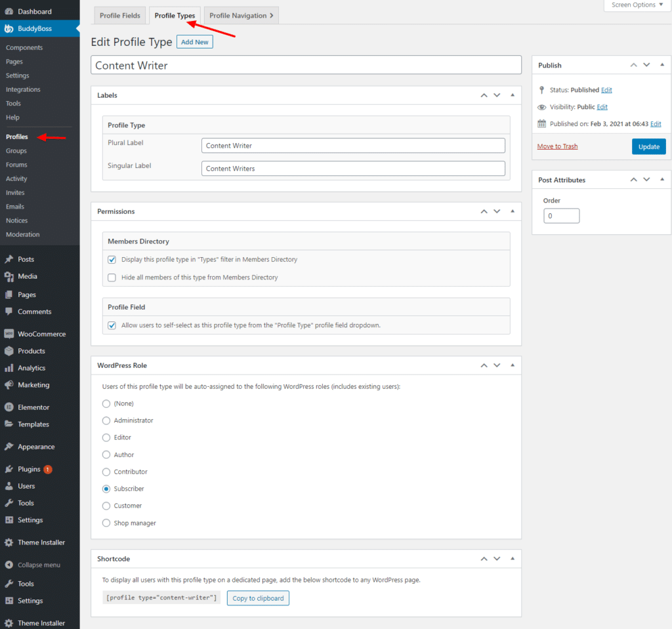Image resolution: width=672 pixels, height=629 pixels.
Task: Edit the Visibility: Public setting
Action: click(602, 107)
